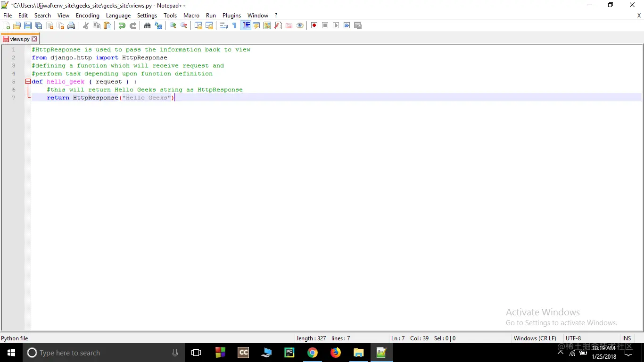Open the Plugins menu
Viewport: 644px width, 362px height.
(231, 15)
